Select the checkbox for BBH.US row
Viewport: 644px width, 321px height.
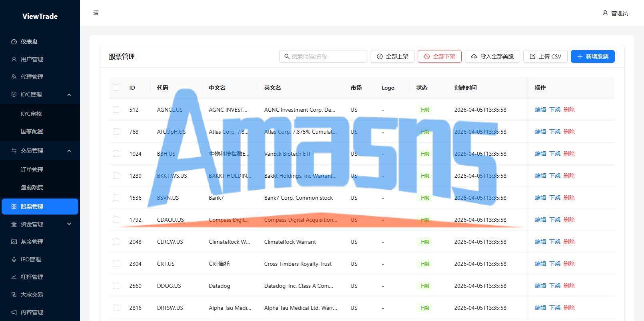pyautogui.click(x=116, y=154)
